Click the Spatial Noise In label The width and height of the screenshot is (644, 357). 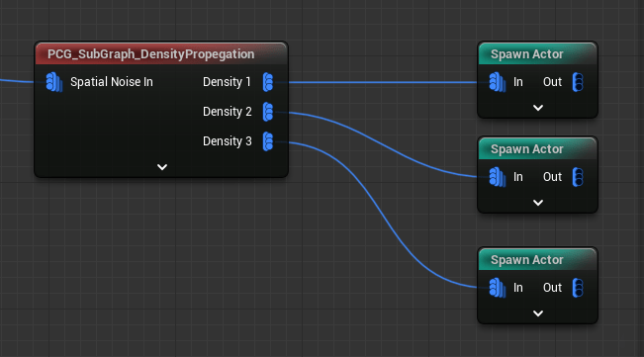(112, 82)
